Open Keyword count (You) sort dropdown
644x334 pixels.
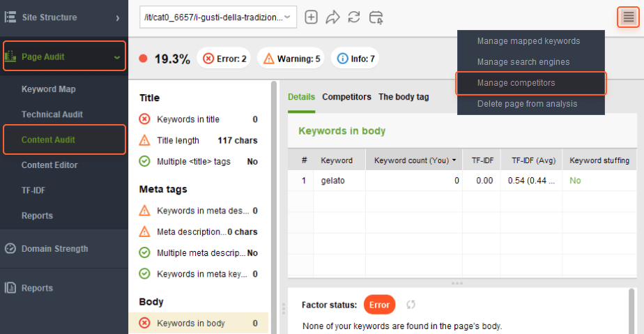(x=454, y=160)
